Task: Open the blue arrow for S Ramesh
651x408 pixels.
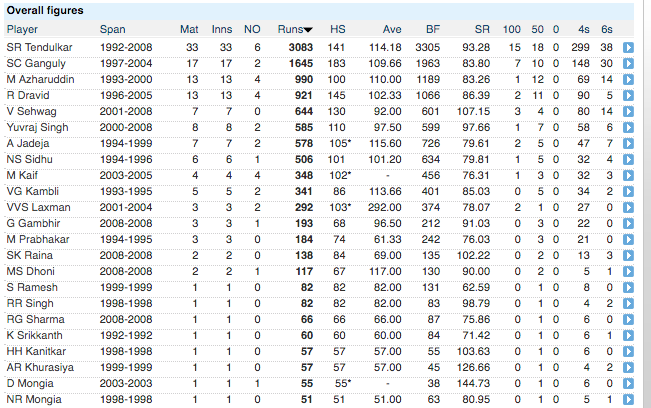Action: tap(628, 288)
